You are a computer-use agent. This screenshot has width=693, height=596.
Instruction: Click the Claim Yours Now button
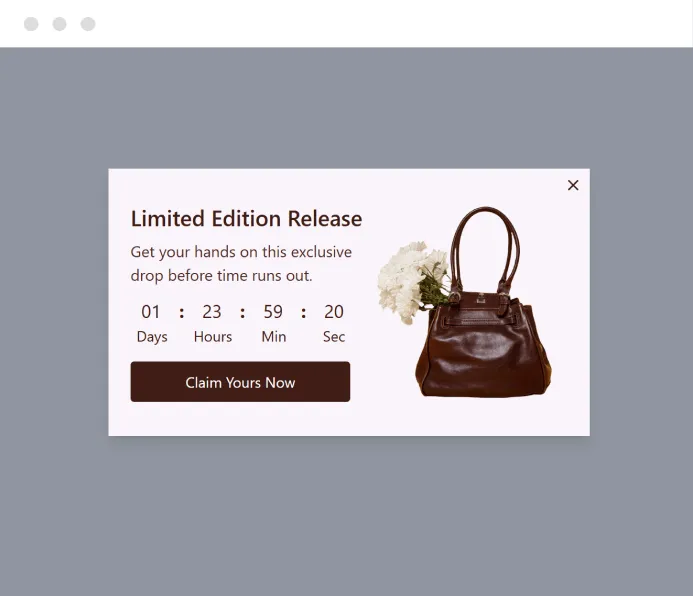(x=240, y=382)
